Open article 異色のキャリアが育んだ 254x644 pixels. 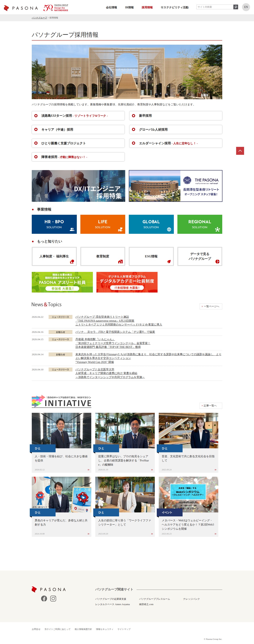point(62,506)
